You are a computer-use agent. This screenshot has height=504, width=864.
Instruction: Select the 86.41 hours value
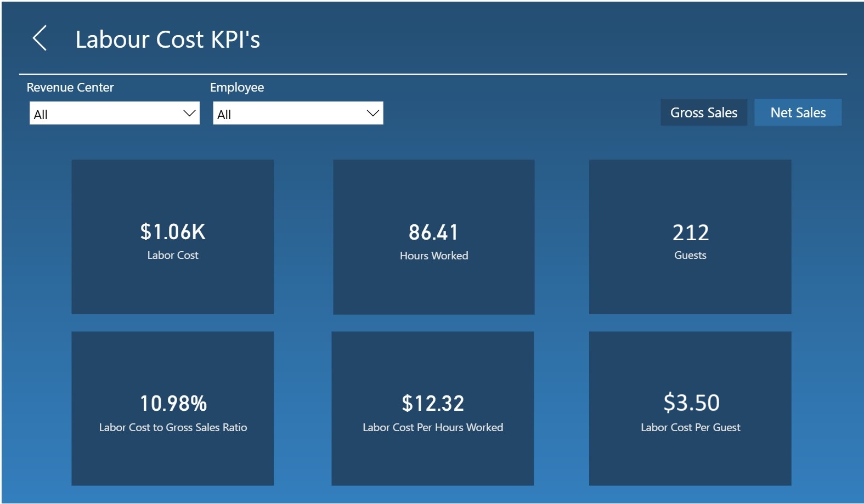(x=433, y=233)
